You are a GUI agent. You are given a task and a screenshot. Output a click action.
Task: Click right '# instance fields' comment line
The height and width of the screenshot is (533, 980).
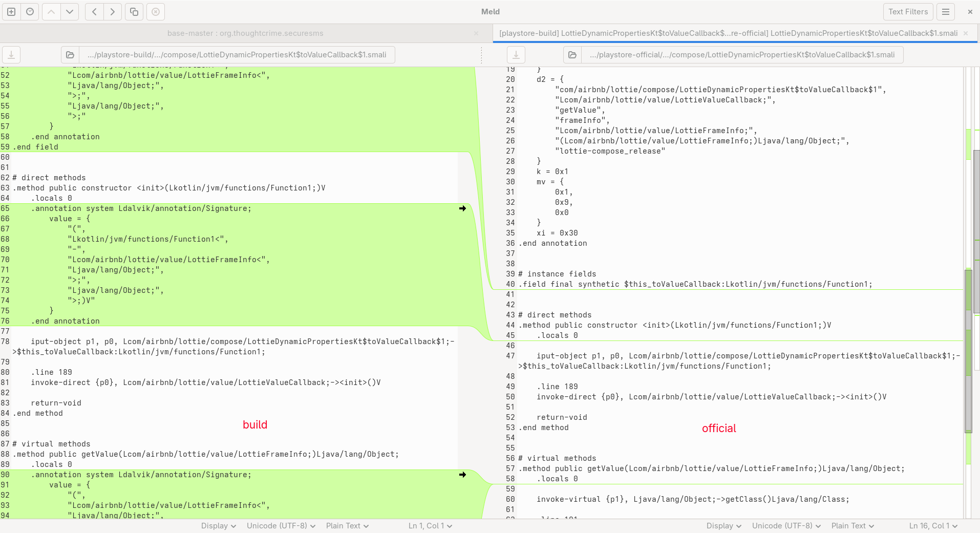(557, 274)
